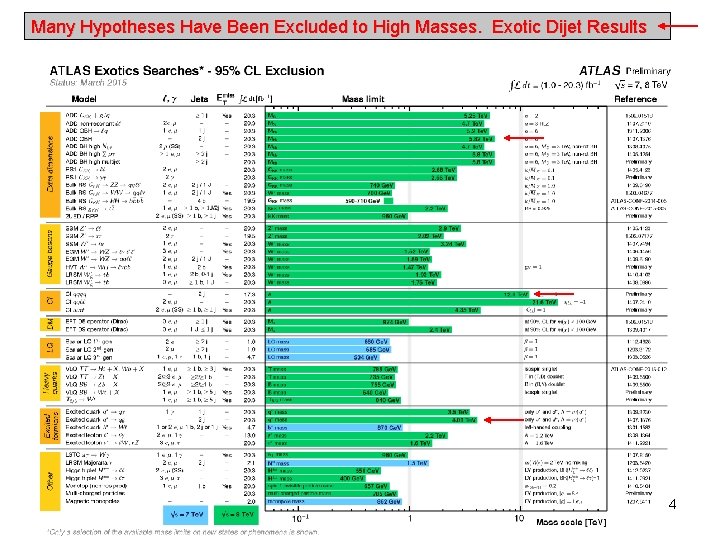Click the '862 GeV' monopole mass value
Screen dimensions: 720x540
[x=388, y=501]
